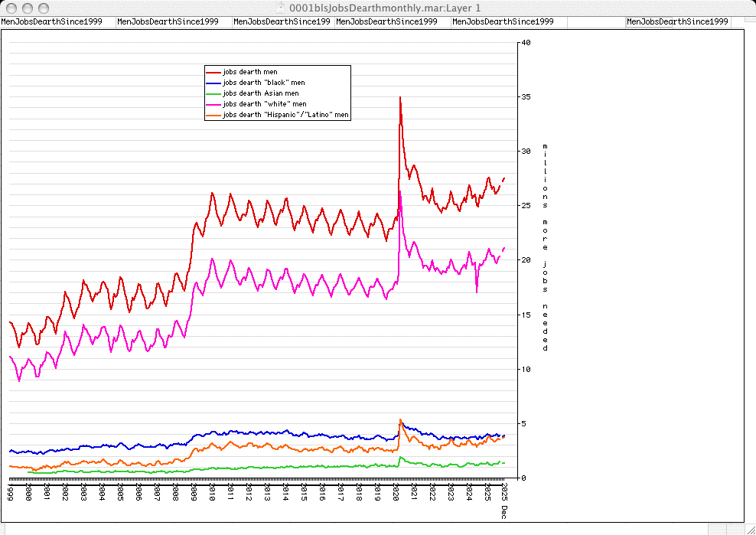The height and width of the screenshot is (535, 756).
Task: Click the left scrollbar segment at the bottom right
Action: [718, 529]
